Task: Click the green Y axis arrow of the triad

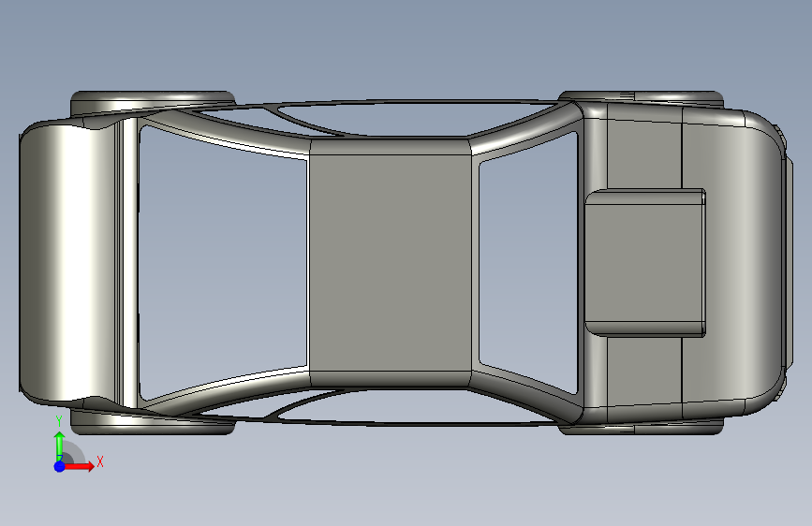Action: coord(60,446)
